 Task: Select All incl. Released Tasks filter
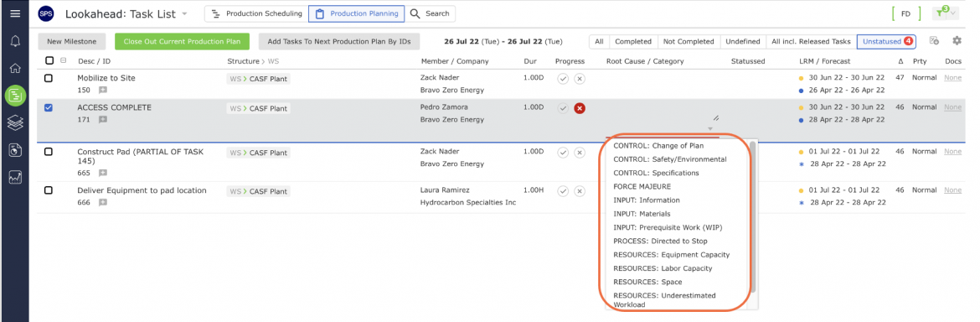point(812,41)
